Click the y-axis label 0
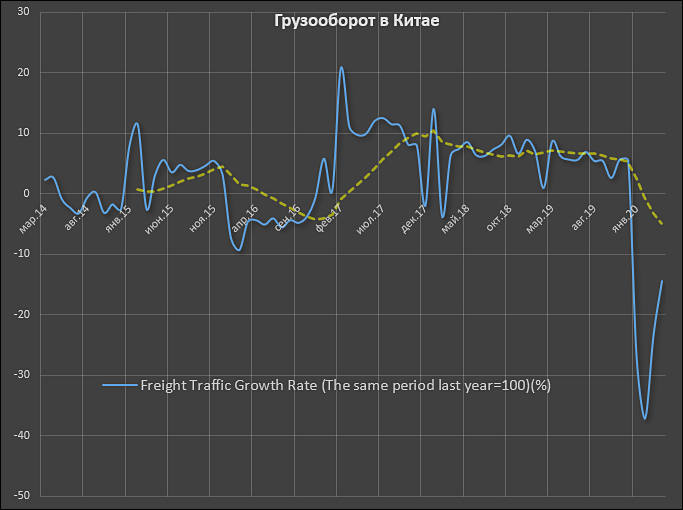The image size is (683, 510). click(x=27, y=193)
